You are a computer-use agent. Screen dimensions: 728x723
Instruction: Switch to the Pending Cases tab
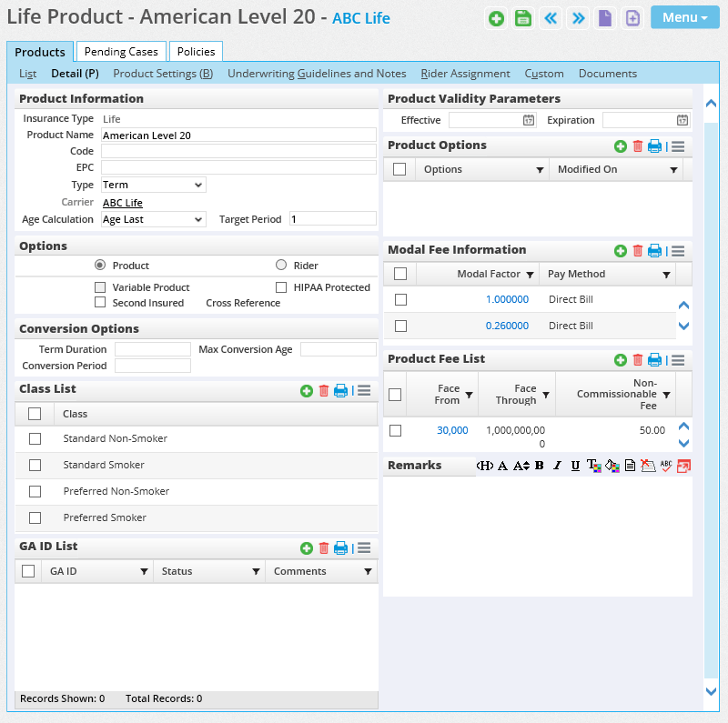(122, 52)
